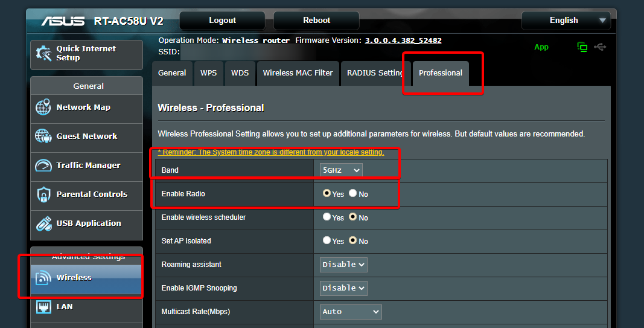Click the Network Map globe icon
The height and width of the screenshot is (328, 644).
43,108
